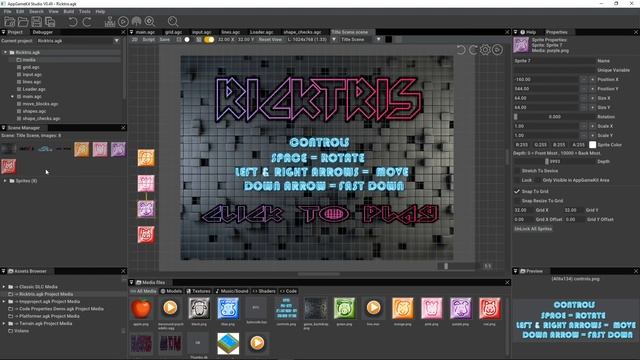Enable Stretch To Device checkbox
Screen dimensions: 640x360
click(517, 171)
